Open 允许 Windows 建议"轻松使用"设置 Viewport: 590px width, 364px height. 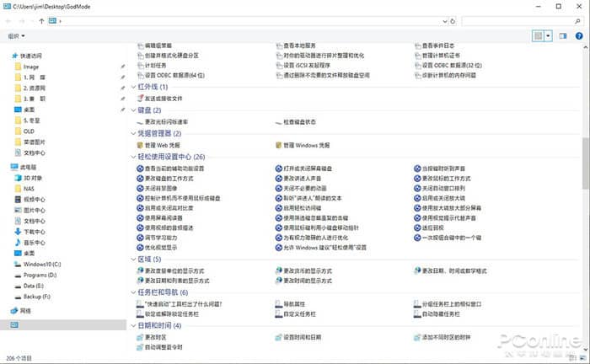tap(324, 248)
